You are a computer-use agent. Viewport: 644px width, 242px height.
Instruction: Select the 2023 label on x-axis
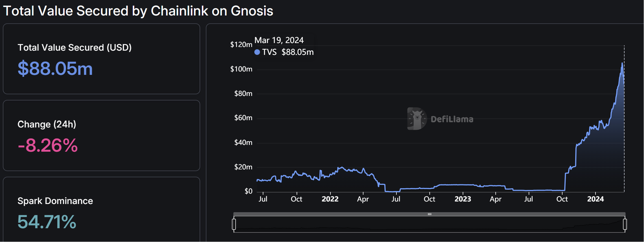pos(463,199)
